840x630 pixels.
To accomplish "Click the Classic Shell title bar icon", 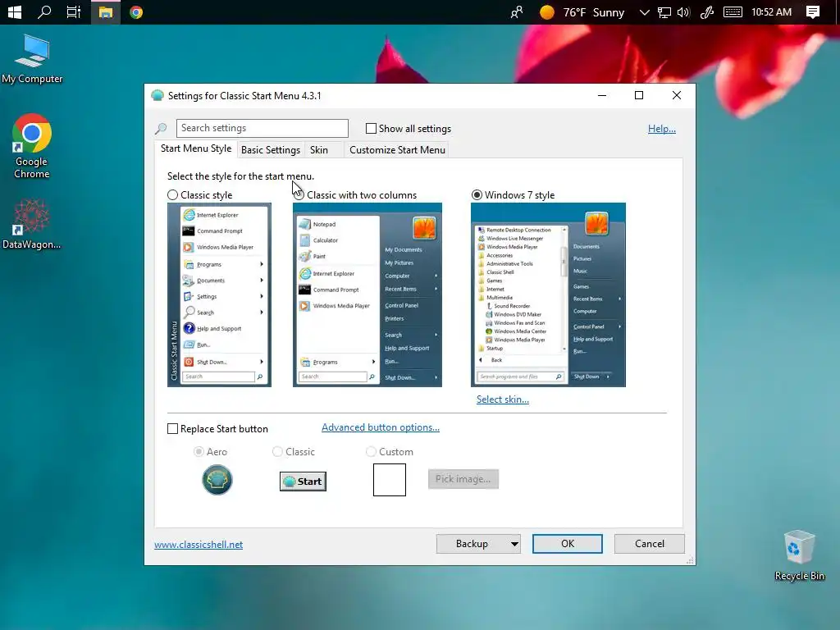I will 157,95.
